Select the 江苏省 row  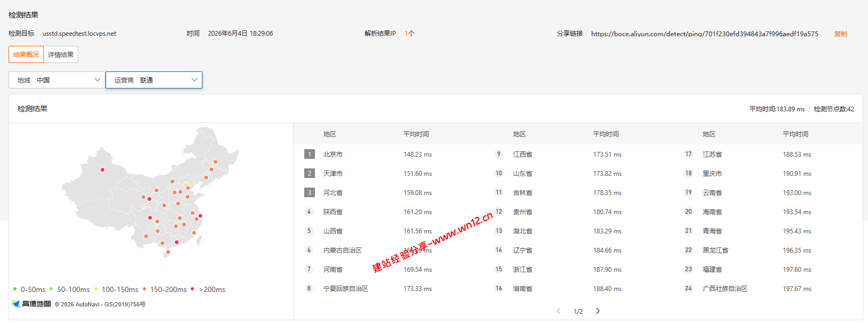[x=768, y=154]
